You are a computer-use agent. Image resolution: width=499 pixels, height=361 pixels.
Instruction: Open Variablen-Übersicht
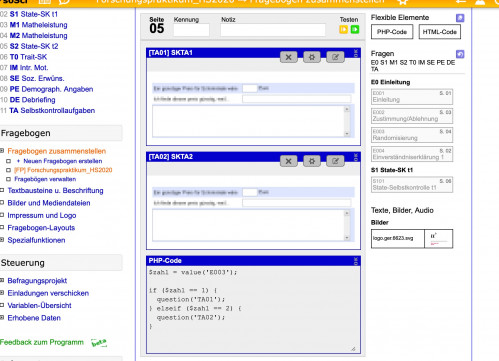pyautogui.click(x=39, y=305)
